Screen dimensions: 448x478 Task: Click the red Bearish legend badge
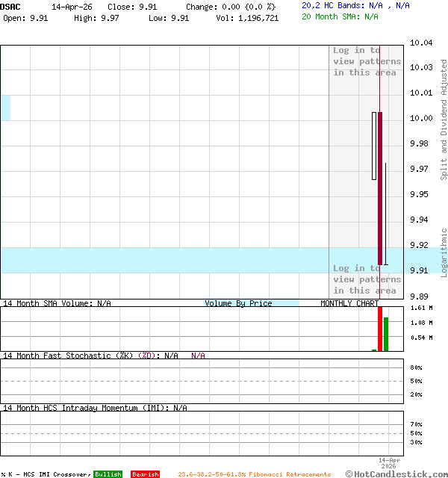pyautogui.click(x=145, y=474)
